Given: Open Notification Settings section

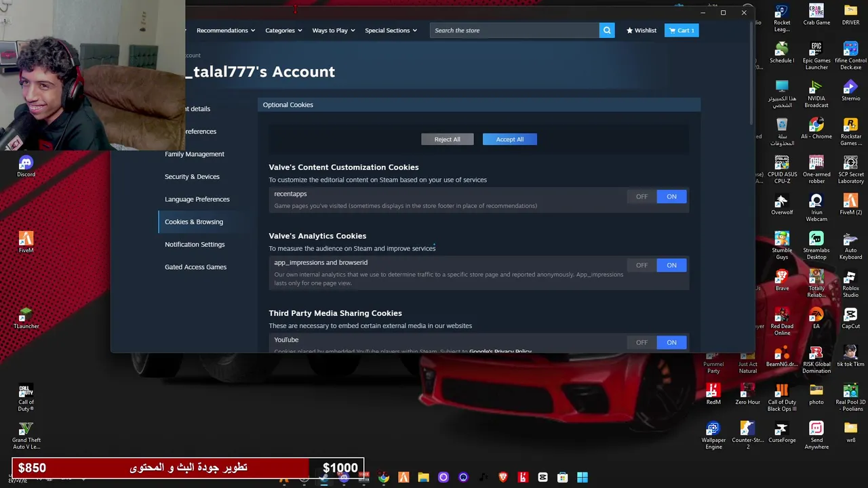Looking at the screenshot, I should pos(195,244).
